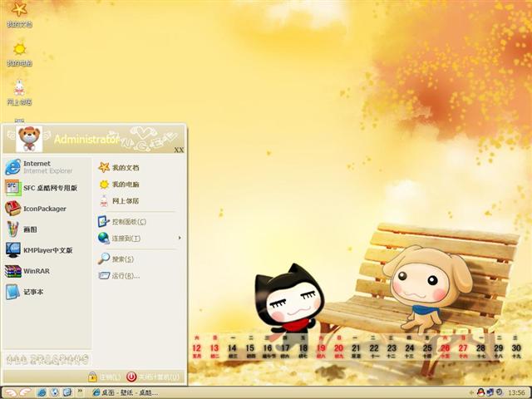This screenshot has height=399, width=532.
Task: Click the red 关闭计算机(U) shutdown button
Action: point(153,377)
